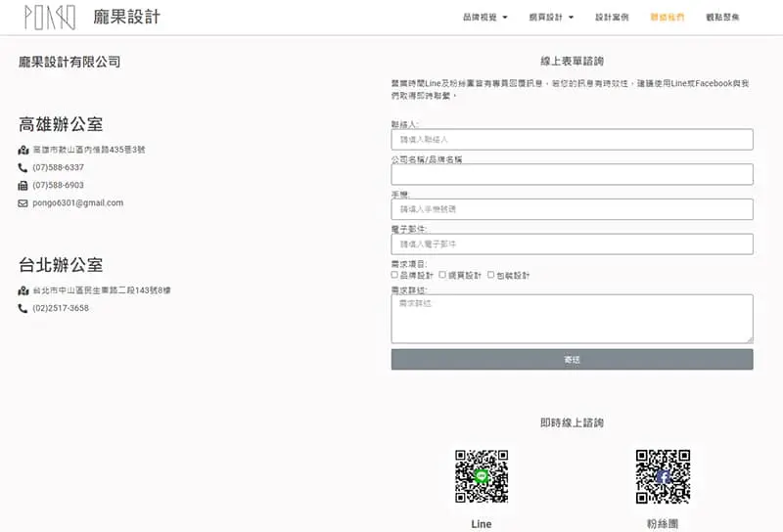The height and width of the screenshot is (532, 783).
Task: Tick the 網頁設計 checkbox in the form
Action: (442, 275)
